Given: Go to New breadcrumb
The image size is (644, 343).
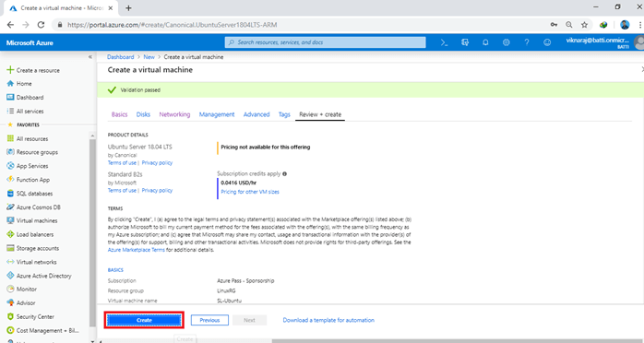Looking at the screenshot, I should [x=149, y=57].
